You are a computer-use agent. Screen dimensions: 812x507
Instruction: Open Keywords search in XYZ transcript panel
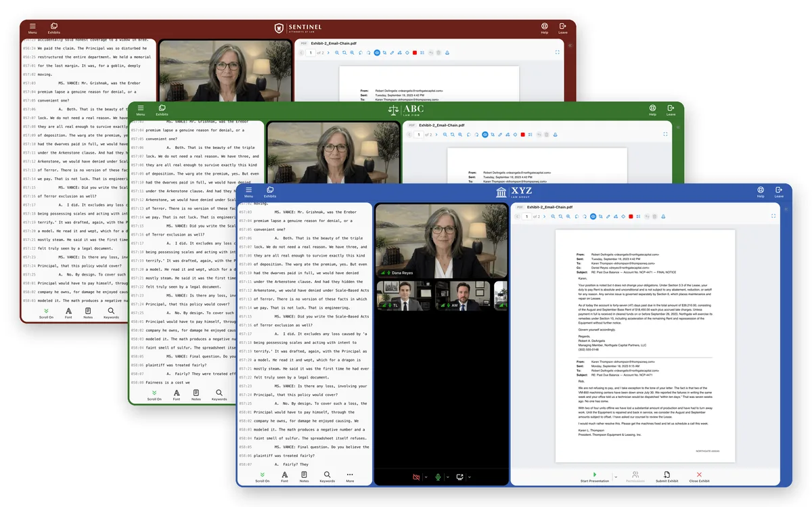327,477
